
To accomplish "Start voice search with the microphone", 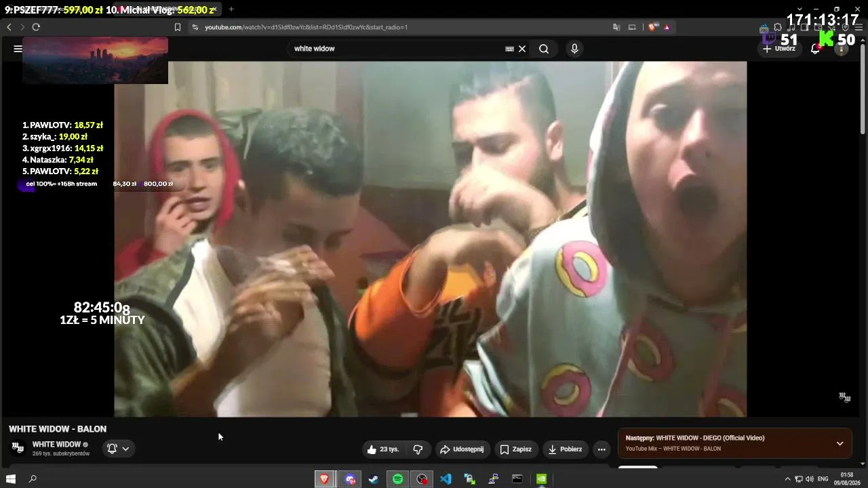I will pos(574,49).
